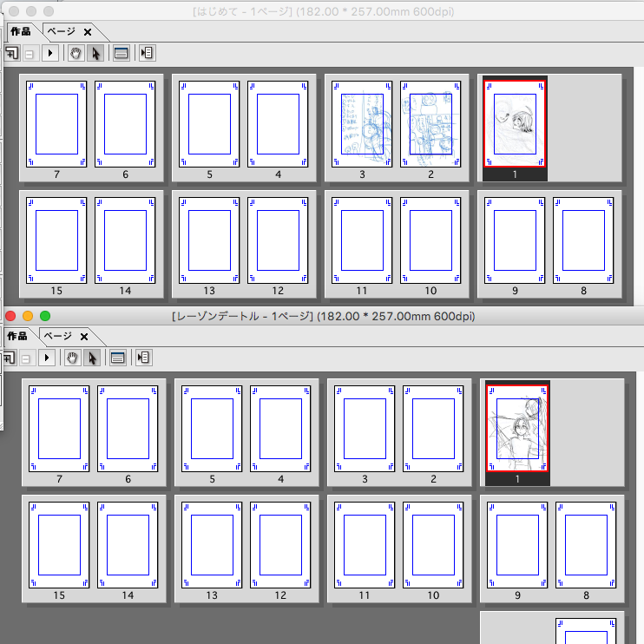
Task: Select arrow pointer tool in レーゾンデートル window toolbar
Action: point(92,358)
